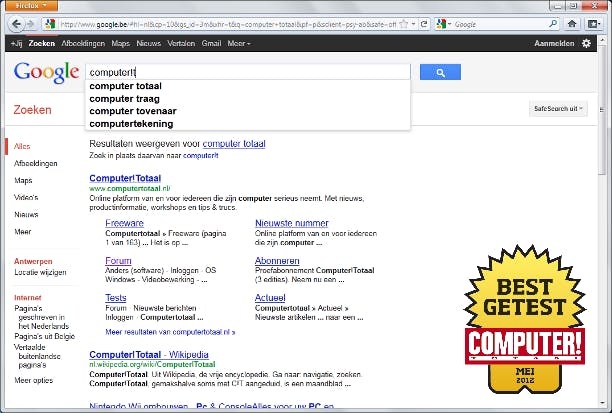
Task: Choose suggestion 'computer traag'
Action: coord(124,99)
